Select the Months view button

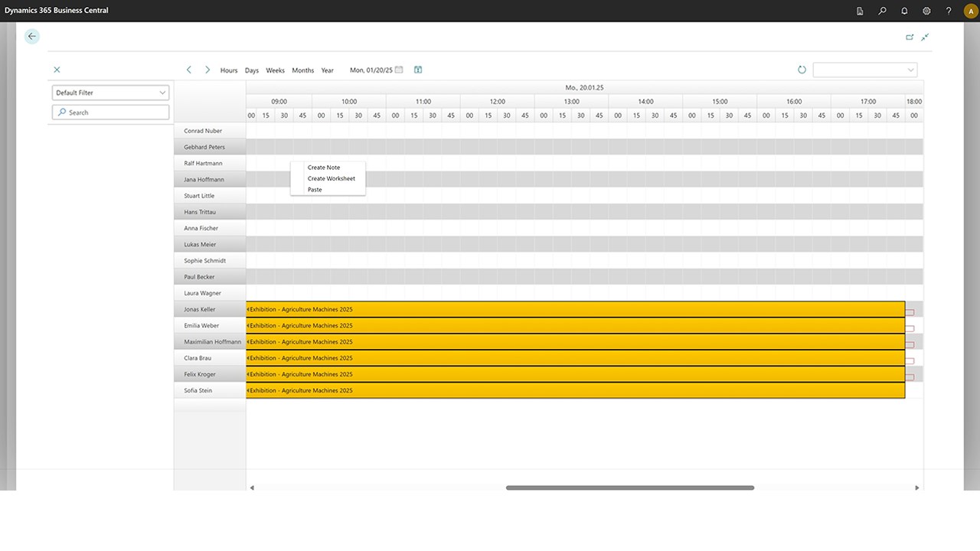302,70
